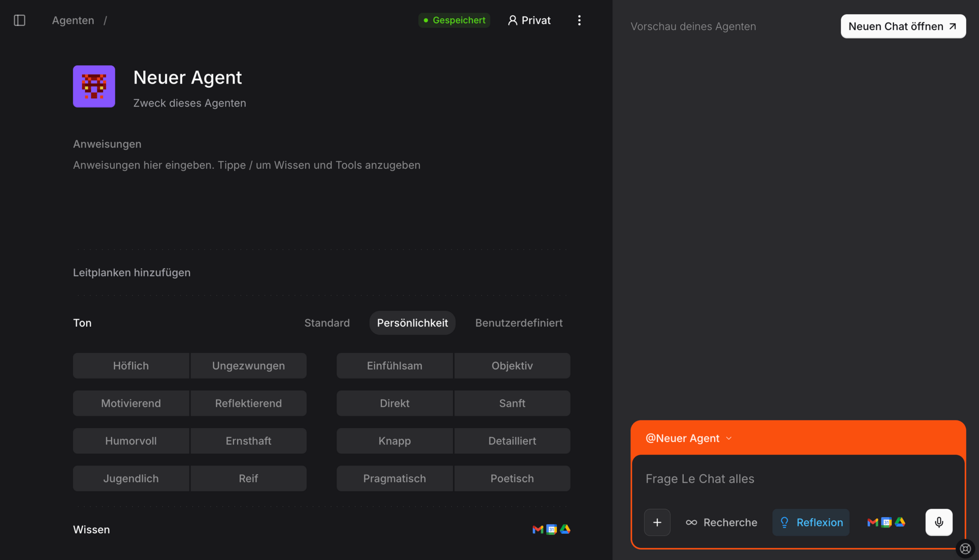Go to Agenten breadcrumb link
The width and height of the screenshot is (979, 560).
[73, 20]
